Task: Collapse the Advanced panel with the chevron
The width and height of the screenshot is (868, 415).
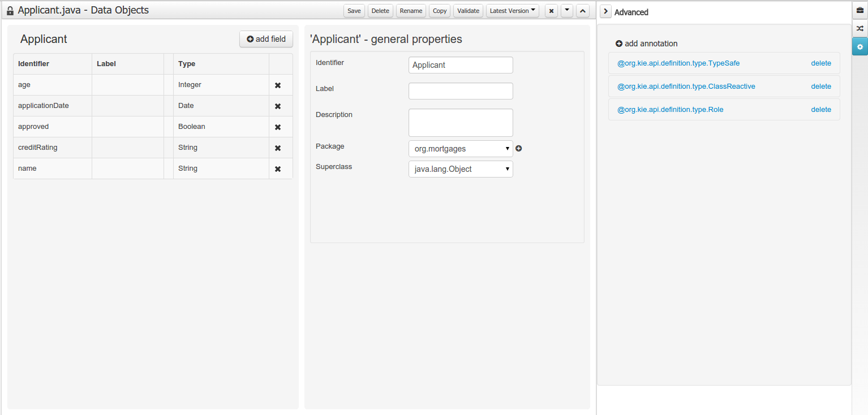Action: (605, 12)
